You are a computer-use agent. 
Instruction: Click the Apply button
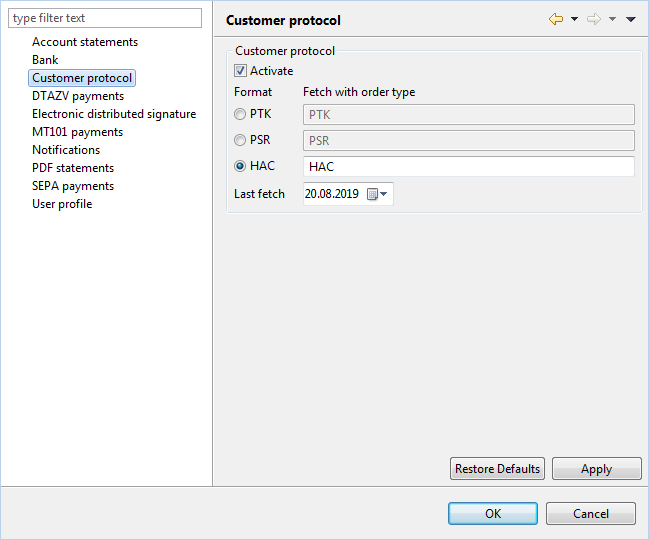(596, 469)
